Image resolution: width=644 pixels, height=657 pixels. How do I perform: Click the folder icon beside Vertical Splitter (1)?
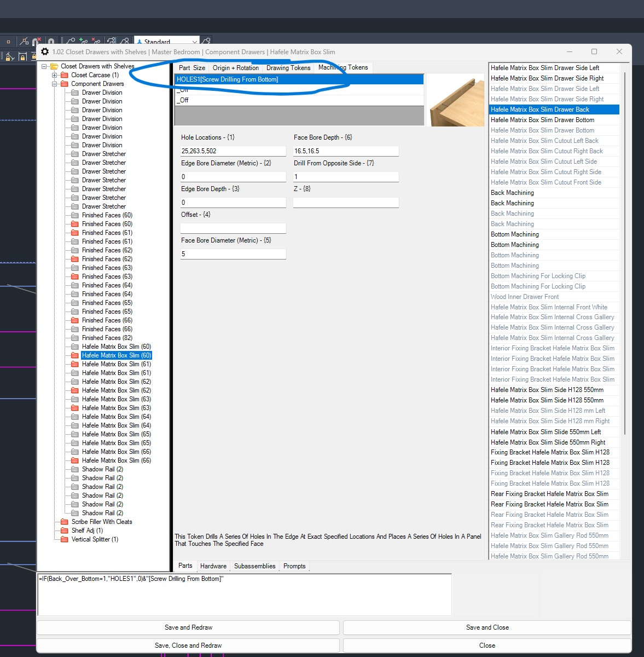point(65,539)
